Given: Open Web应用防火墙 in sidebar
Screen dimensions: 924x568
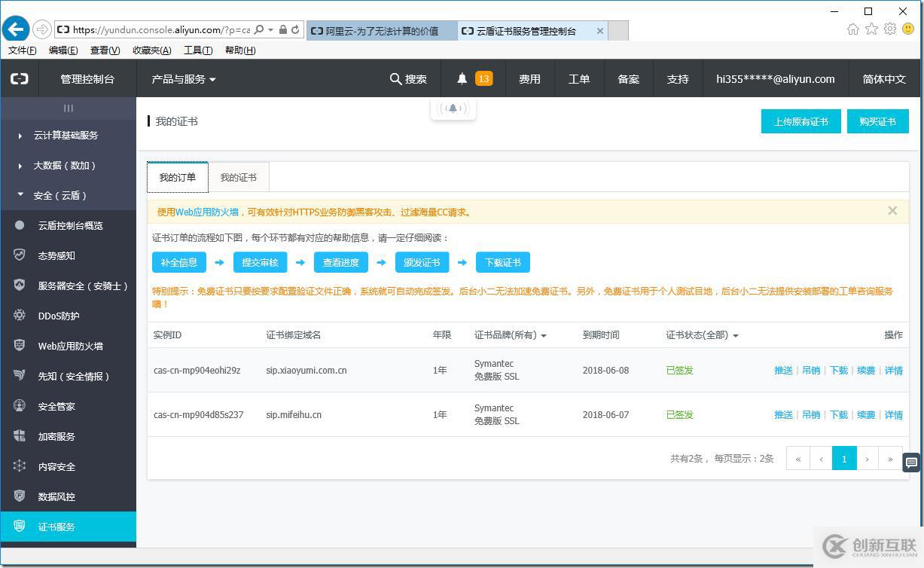Looking at the screenshot, I should [68, 346].
